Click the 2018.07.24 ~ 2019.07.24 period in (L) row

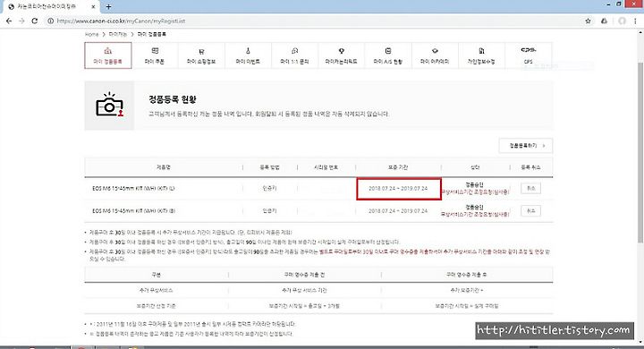click(398, 188)
